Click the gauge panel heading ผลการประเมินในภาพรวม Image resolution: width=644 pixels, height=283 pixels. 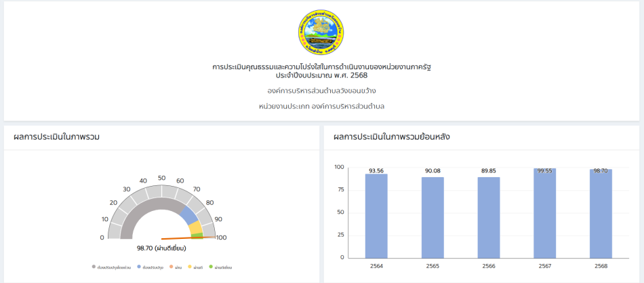(56, 137)
